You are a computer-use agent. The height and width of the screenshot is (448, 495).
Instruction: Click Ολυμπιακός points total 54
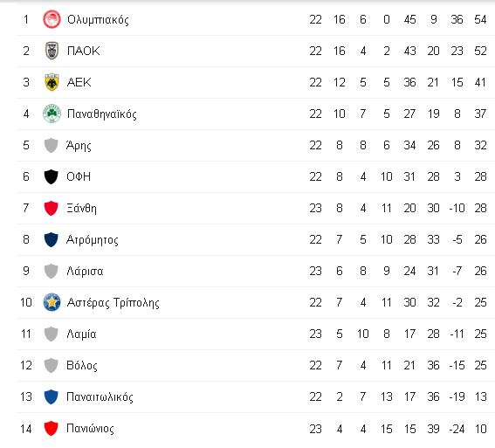click(480, 19)
